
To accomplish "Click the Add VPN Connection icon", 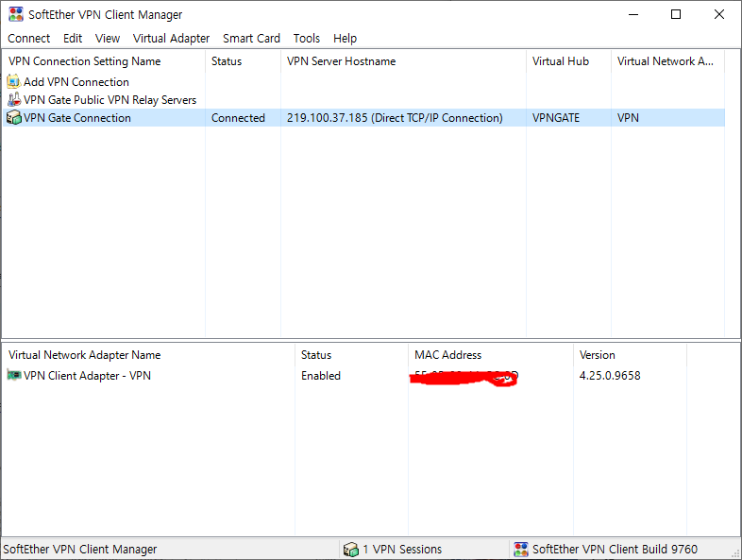I will pos(14,81).
